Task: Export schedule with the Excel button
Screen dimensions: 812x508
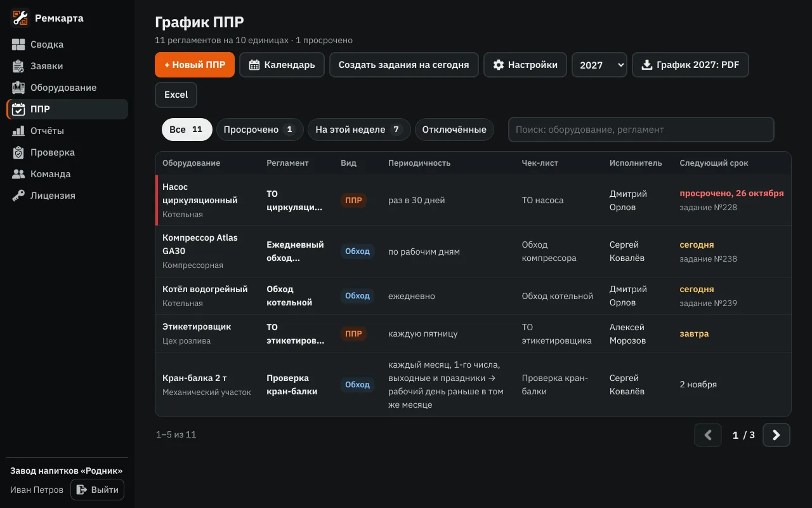Action: (x=176, y=95)
